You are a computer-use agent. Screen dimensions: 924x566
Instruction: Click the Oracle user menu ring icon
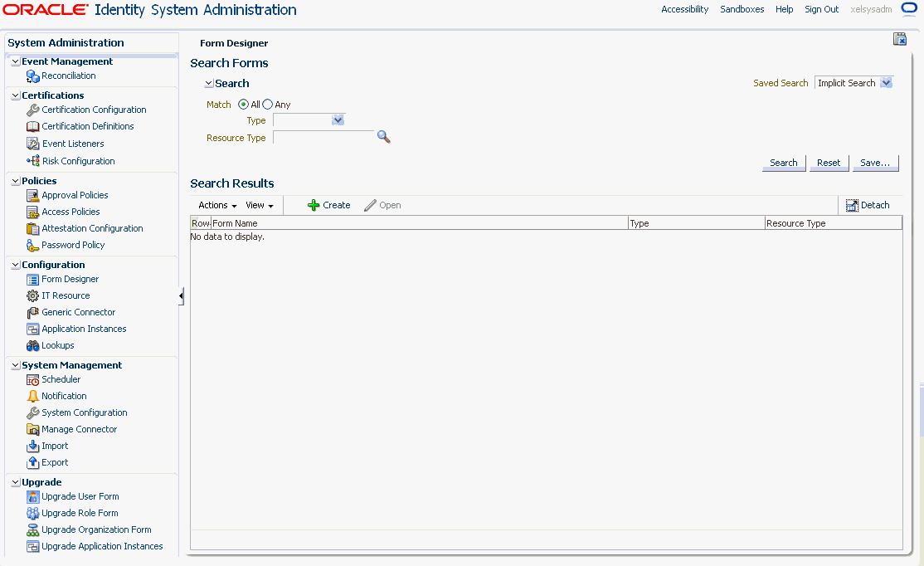[x=909, y=10]
